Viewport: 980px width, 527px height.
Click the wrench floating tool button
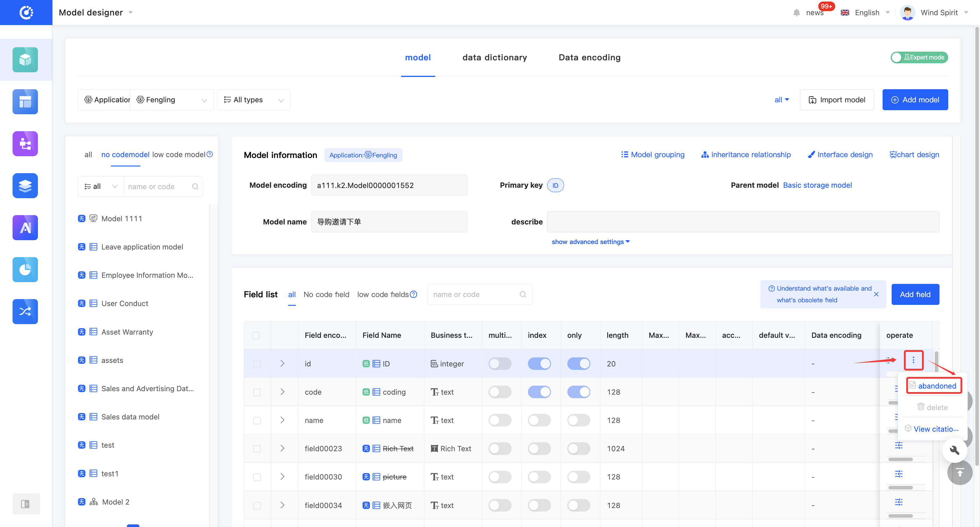pyautogui.click(x=955, y=450)
